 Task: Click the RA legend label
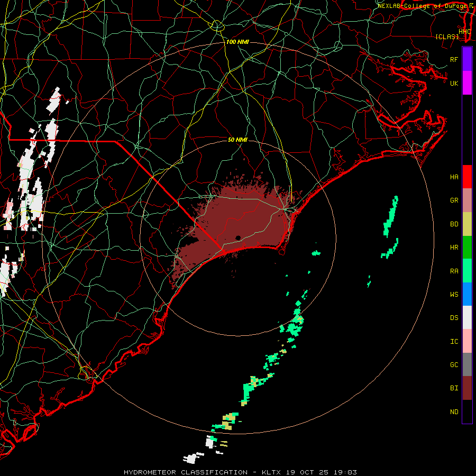[454, 271]
